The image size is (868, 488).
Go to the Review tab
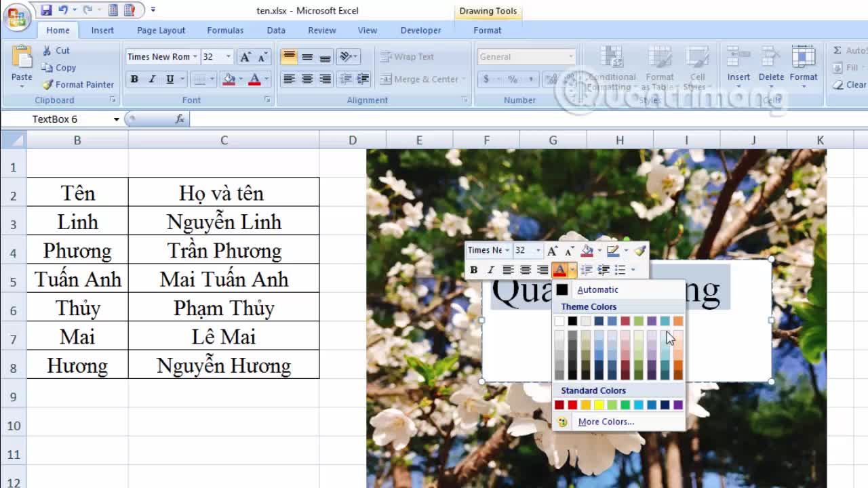[322, 30]
